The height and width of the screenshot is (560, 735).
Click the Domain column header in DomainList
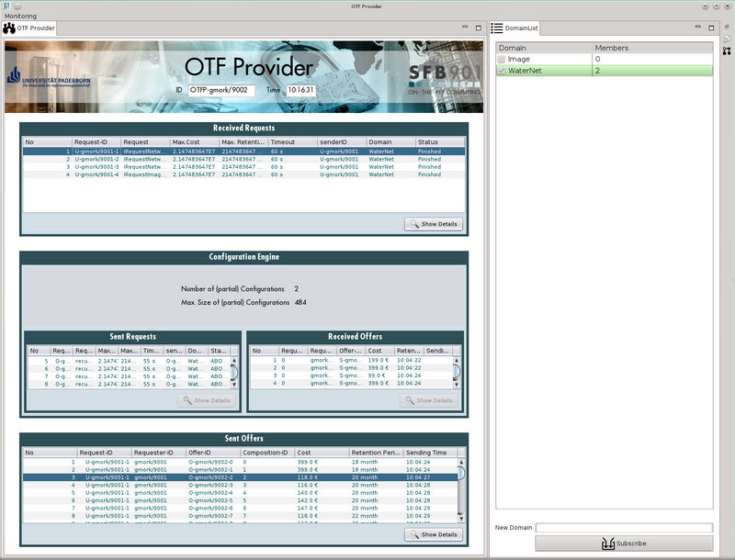point(544,48)
